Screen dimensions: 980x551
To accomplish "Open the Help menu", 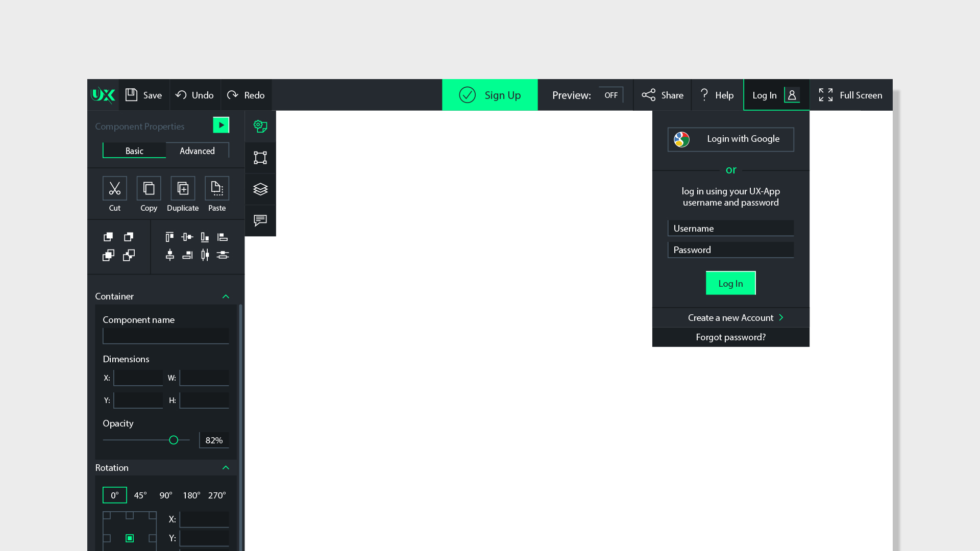I will tap(717, 95).
